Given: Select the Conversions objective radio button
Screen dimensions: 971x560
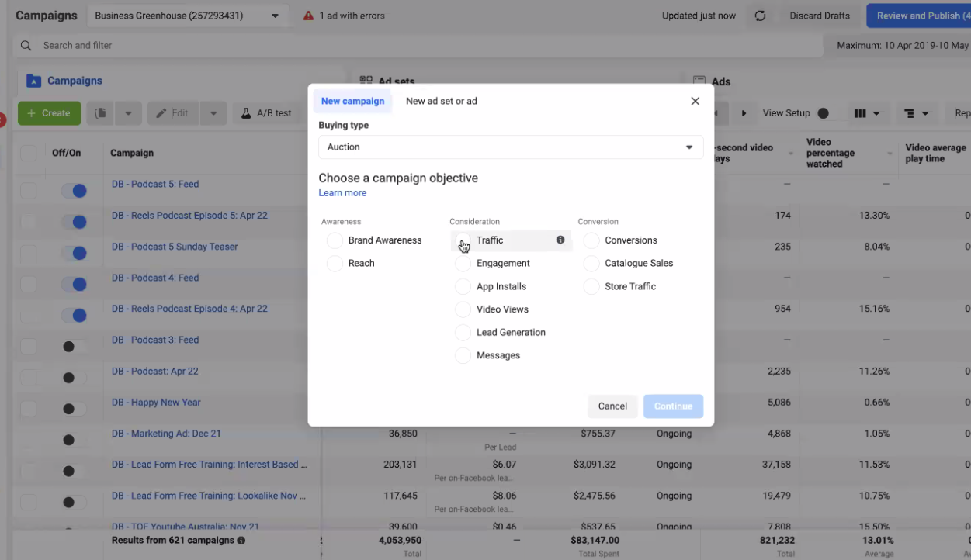Looking at the screenshot, I should point(591,240).
